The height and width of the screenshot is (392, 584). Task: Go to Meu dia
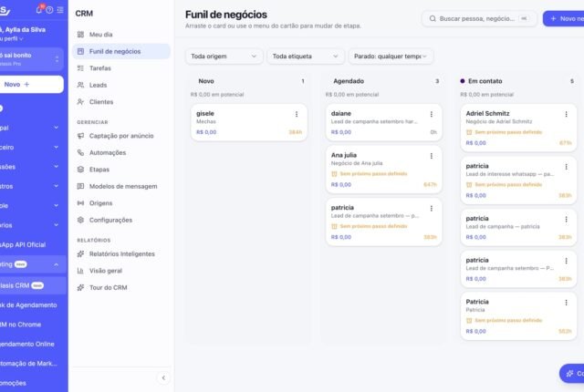121,35
